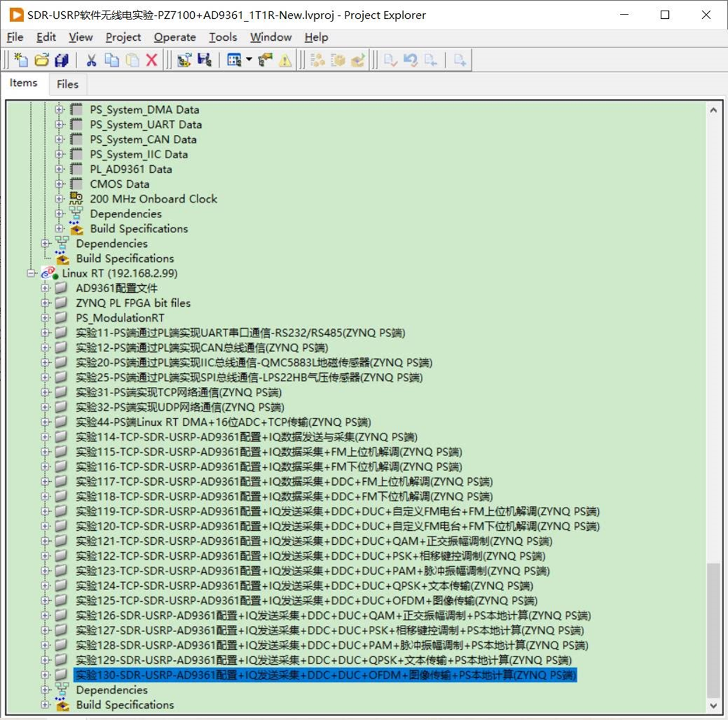The height and width of the screenshot is (720, 728).
Task: Expand the selected 实验130 folder node
Action: coord(45,675)
